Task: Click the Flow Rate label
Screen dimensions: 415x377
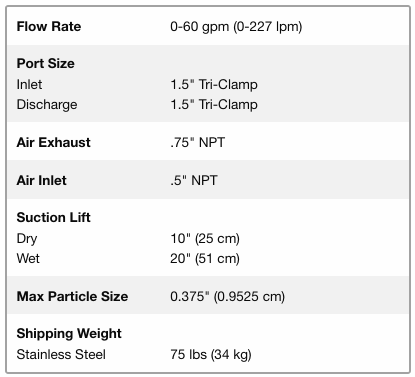Action: point(49,26)
